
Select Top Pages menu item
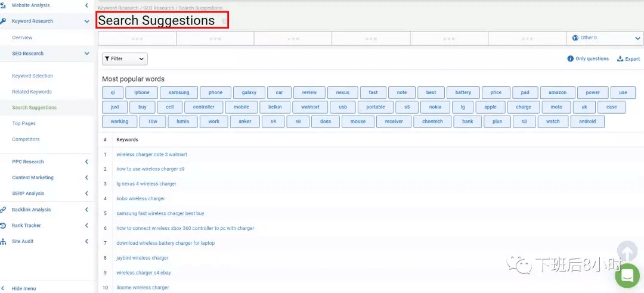(24, 124)
